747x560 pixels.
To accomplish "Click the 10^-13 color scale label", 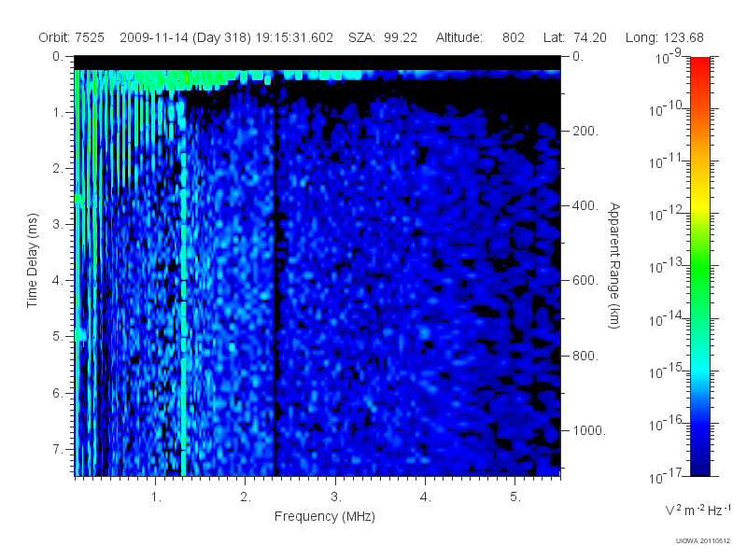I will point(666,266).
